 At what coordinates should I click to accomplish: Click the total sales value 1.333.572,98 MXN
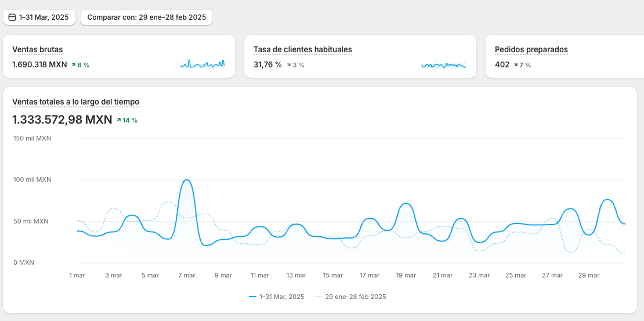tap(62, 120)
